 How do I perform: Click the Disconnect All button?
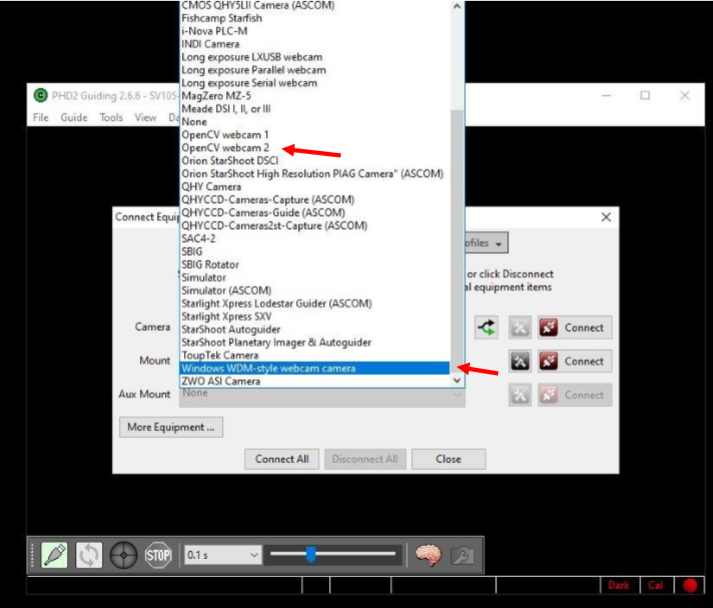coord(365,459)
